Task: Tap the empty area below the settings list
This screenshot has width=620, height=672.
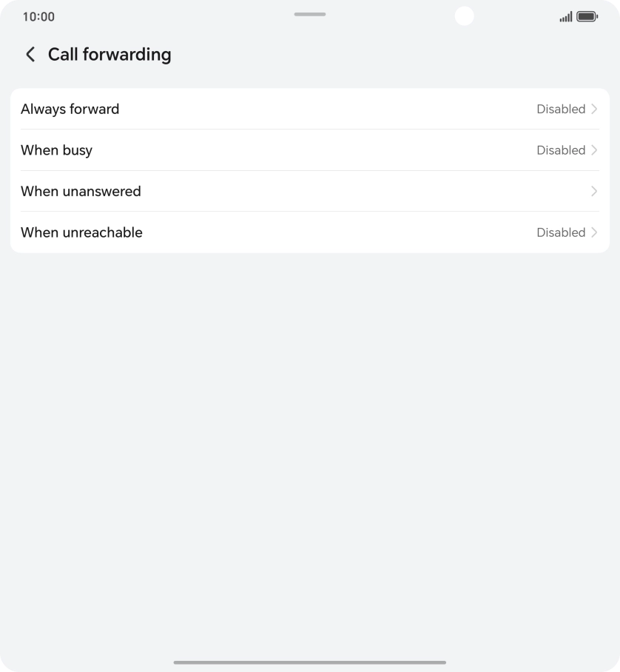Action: 310,444
